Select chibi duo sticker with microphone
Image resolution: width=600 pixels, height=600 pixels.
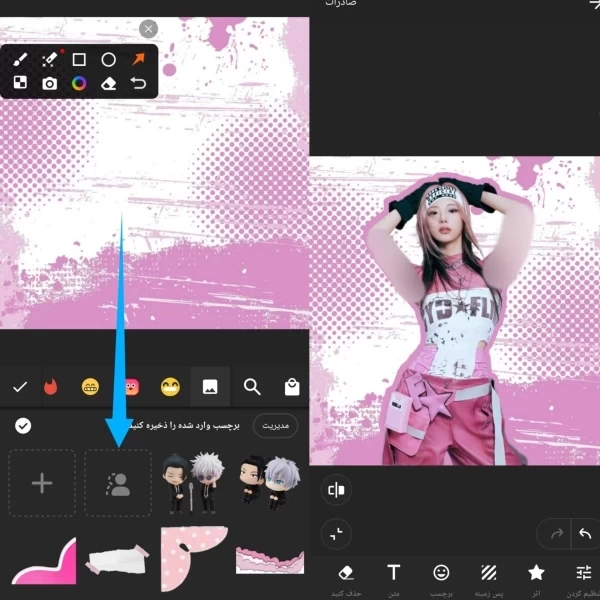click(x=194, y=483)
